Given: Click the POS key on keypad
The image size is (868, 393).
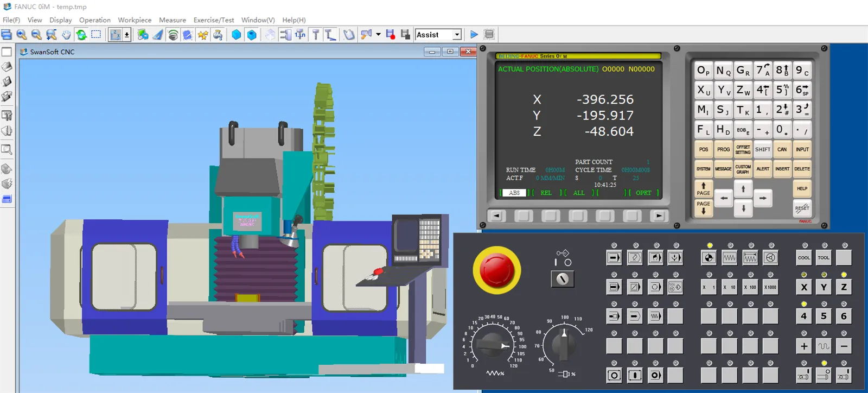Looking at the screenshot, I should point(704,149).
